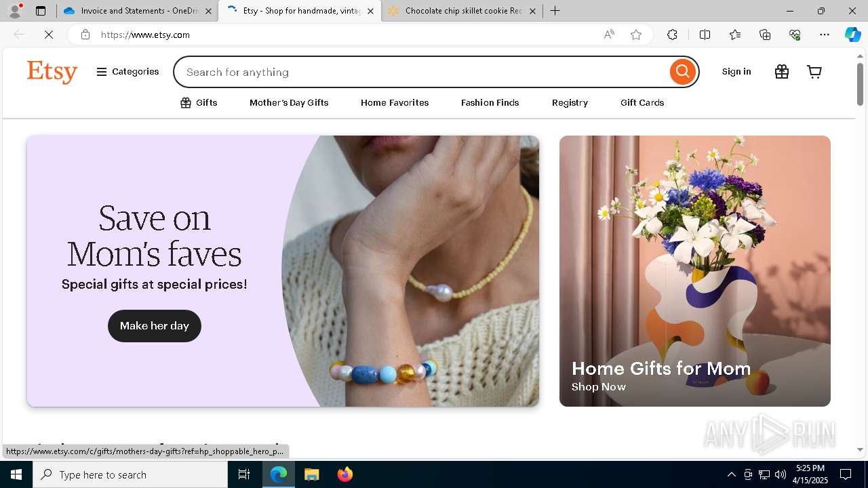This screenshot has height=488, width=868.
Task: Open Registry navigation link
Action: pos(570,103)
